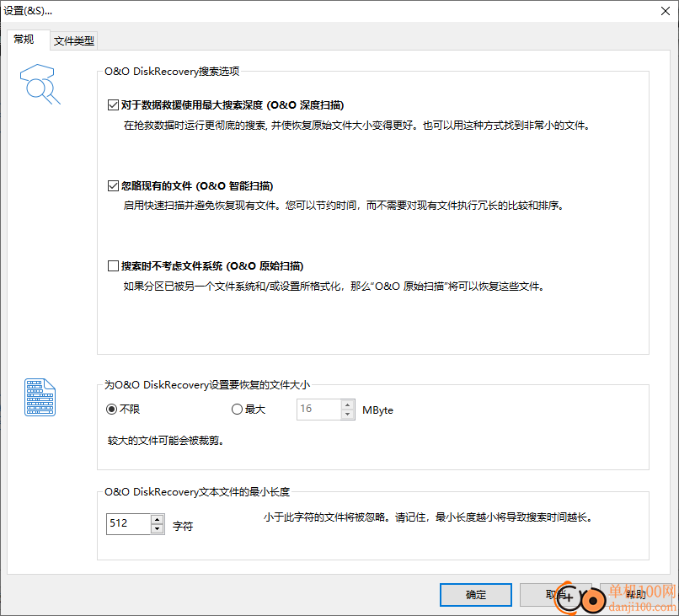Open help via the 帮助 button
The image size is (679, 616).
[635, 595]
